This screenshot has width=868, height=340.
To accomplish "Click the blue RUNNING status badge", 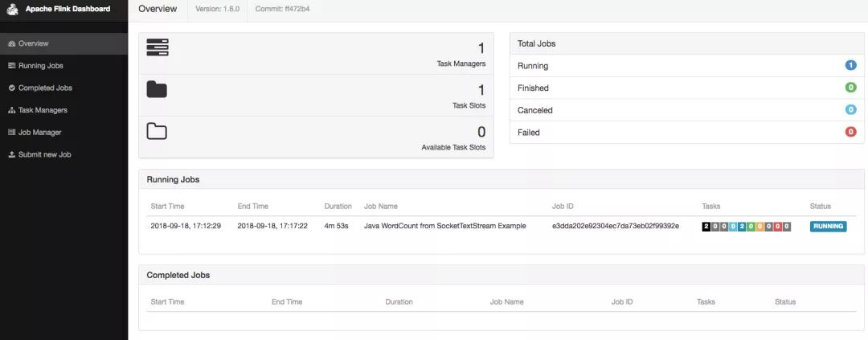I will (x=828, y=227).
